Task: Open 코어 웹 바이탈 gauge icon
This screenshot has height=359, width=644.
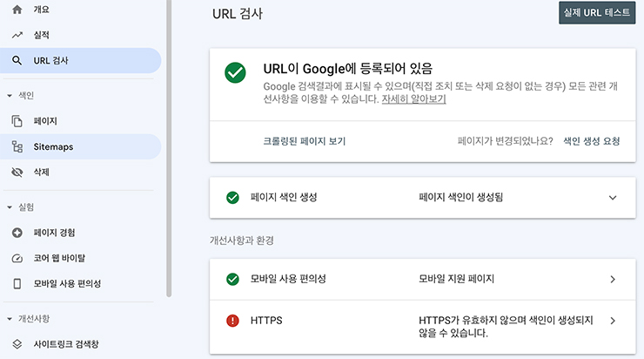Action: tap(17, 258)
